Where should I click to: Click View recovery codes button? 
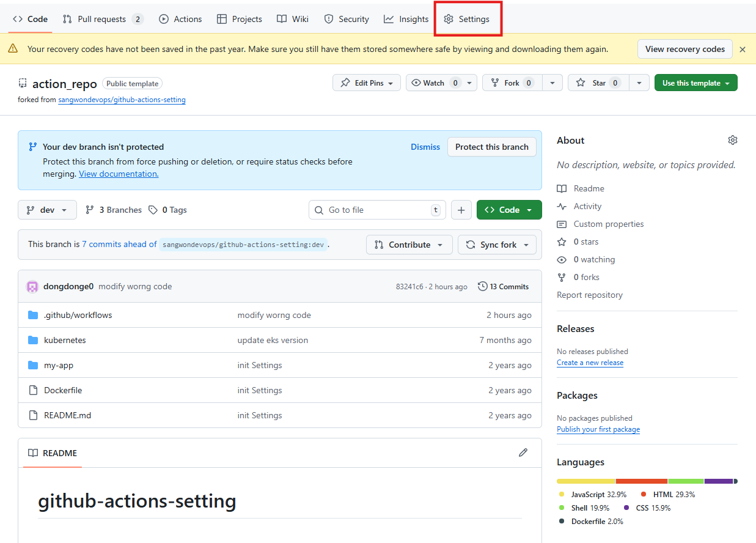point(685,49)
